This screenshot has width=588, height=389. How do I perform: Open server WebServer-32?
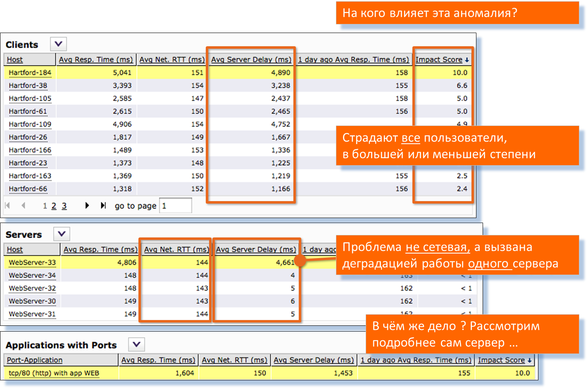[32, 288]
